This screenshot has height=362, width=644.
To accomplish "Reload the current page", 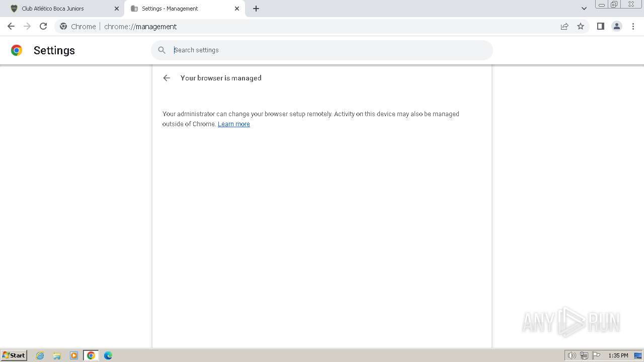I will pyautogui.click(x=43, y=26).
